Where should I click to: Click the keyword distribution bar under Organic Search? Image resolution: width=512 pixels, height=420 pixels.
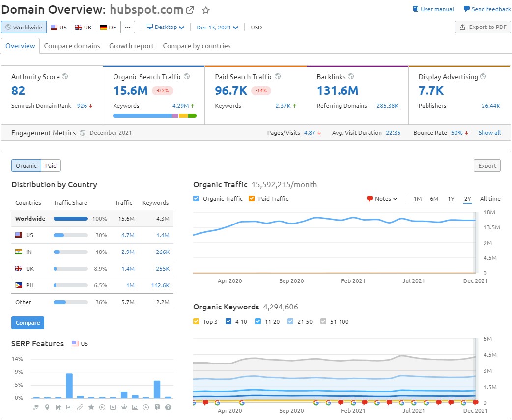(155, 116)
